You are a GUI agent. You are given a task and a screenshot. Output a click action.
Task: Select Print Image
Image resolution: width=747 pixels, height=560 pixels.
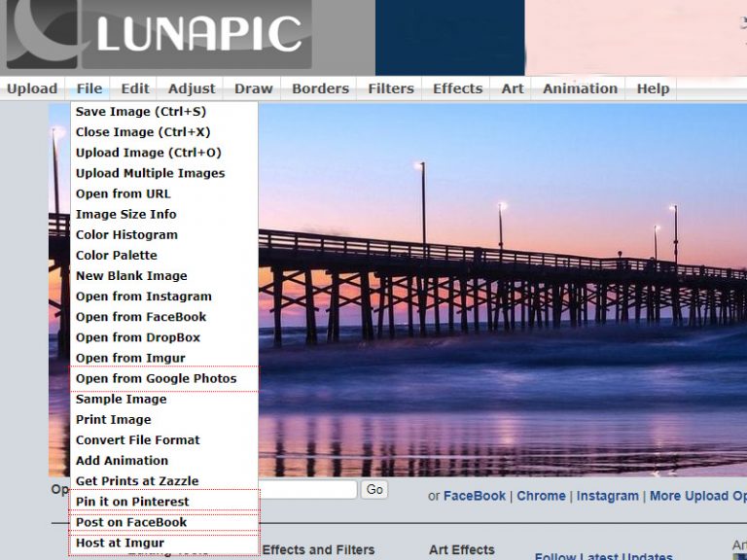(164, 420)
